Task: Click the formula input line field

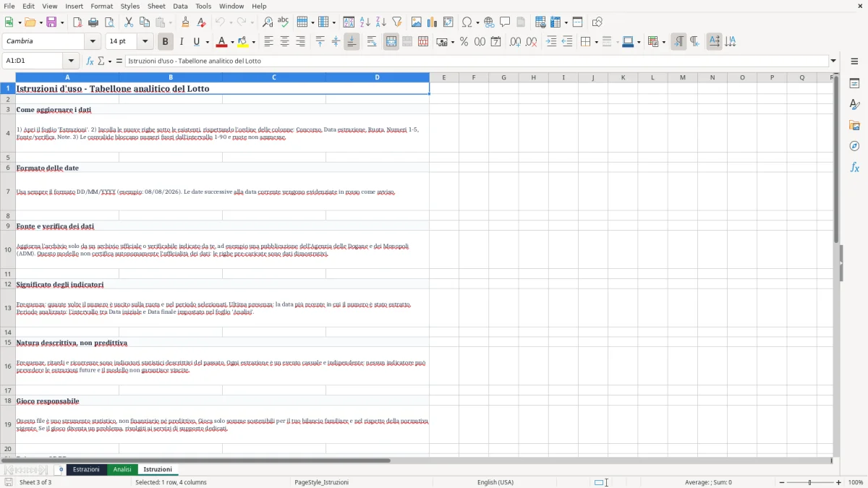Action: [x=477, y=61]
